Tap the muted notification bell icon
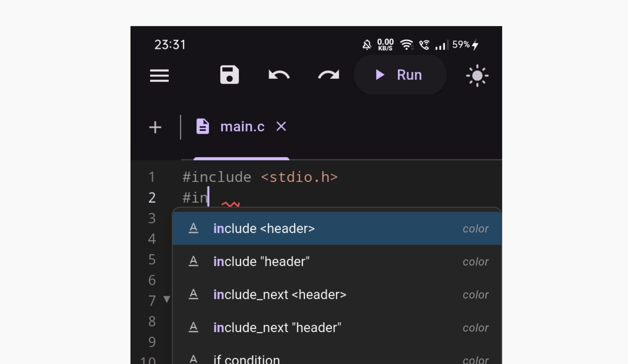Screen dimensions: 628x364 click(x=367, y=45)
